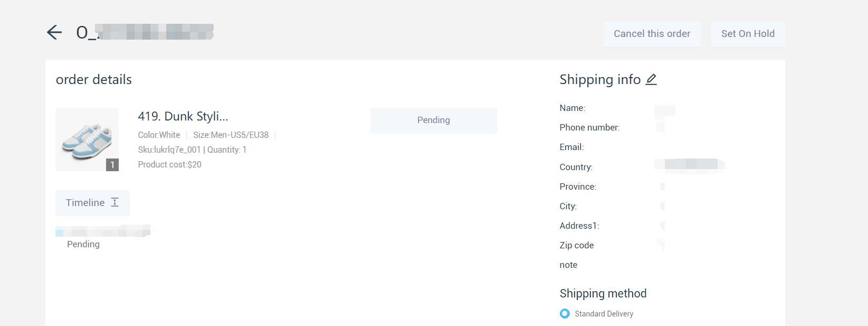Click the blurred Country value
868x326 pixels.
(x=690, y=165)
